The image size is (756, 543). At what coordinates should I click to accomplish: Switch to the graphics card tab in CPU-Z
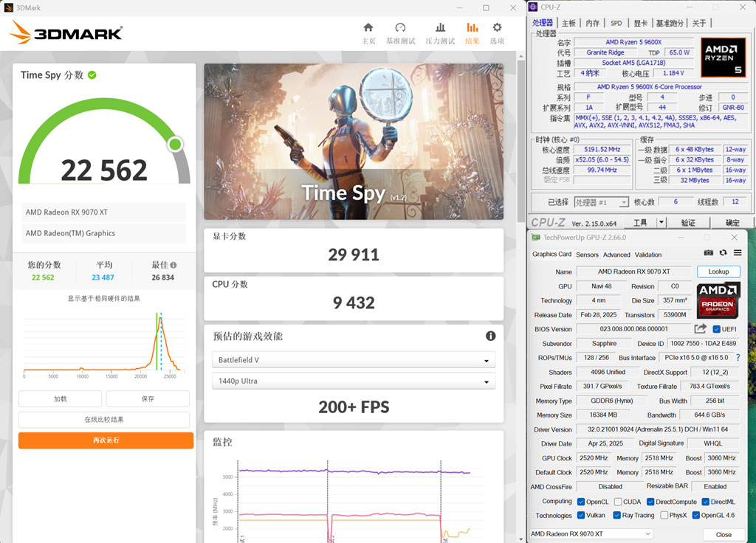tap(640, 23)
